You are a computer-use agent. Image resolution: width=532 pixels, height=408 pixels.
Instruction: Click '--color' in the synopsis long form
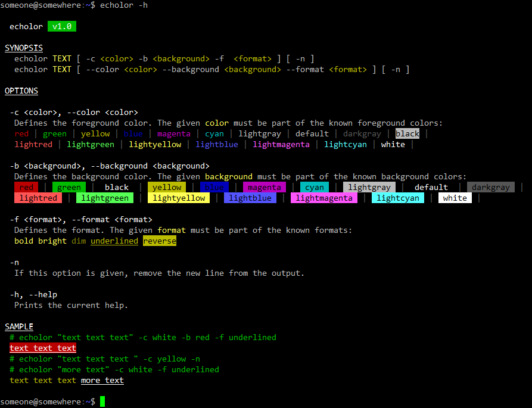point(102,69)
